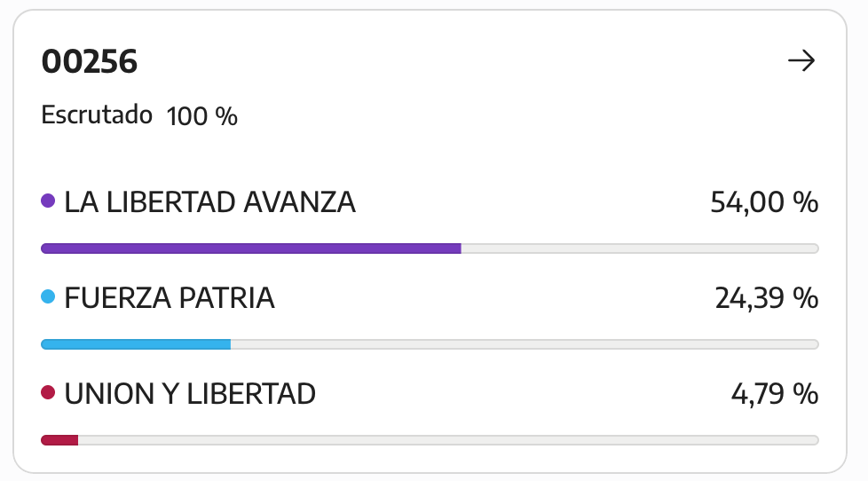Click the purple progress bar fill
Screen dimensions: 868x481
pos(251,248)
